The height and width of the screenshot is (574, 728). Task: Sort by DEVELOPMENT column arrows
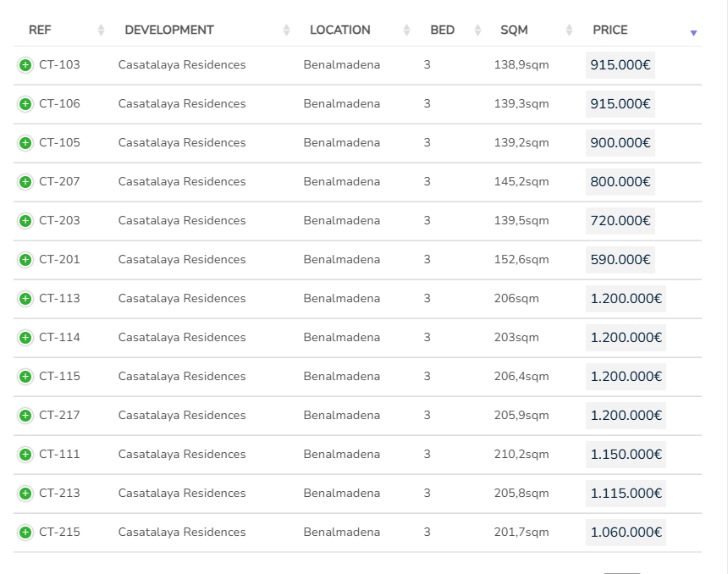(x=286, y=30)
